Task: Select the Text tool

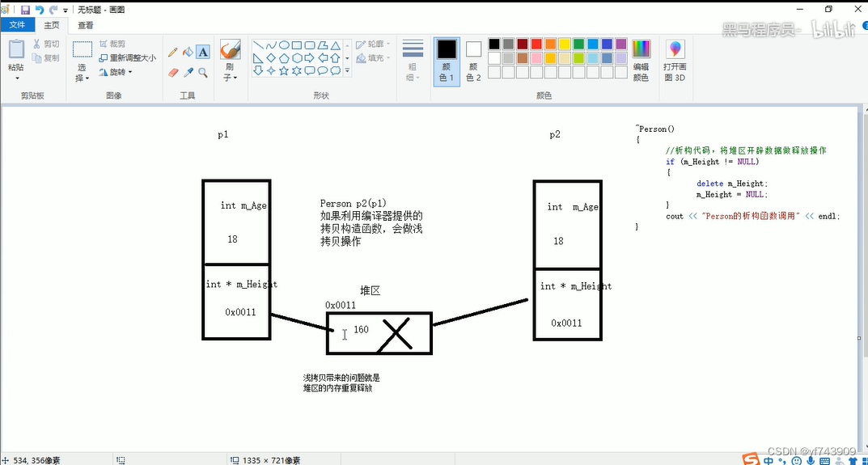Action: [x=203, y=52]
